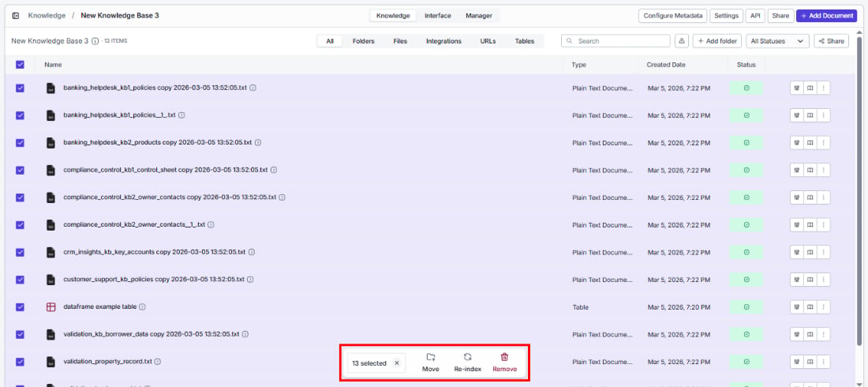Click the table icon of dataframe example table
Image resolution: width=868 pixels, height=387 pixels.
click(x=51, y=306)
